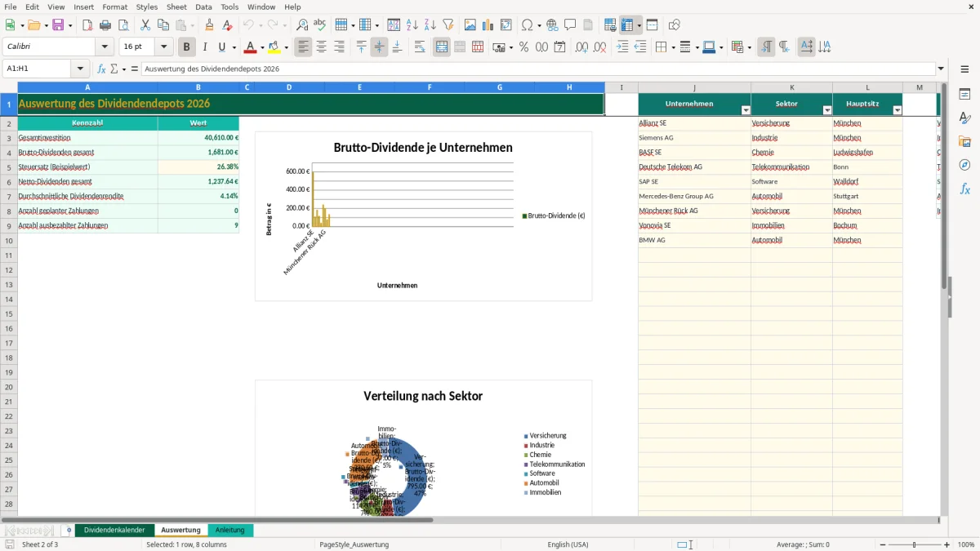The width and height of the screenshot is (980, 551).
Task: Open the Hauptsitz column filter dropdown
Action: 898,109
